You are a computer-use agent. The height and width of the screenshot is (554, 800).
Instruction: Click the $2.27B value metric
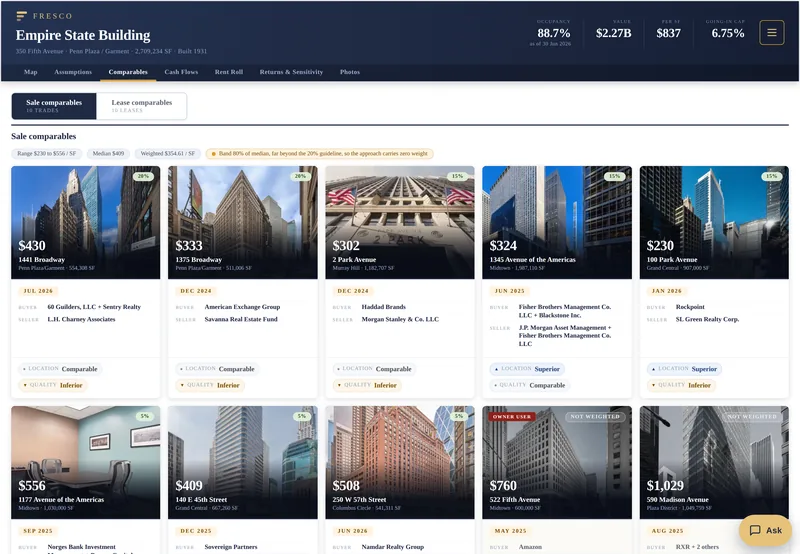(613, 33)
